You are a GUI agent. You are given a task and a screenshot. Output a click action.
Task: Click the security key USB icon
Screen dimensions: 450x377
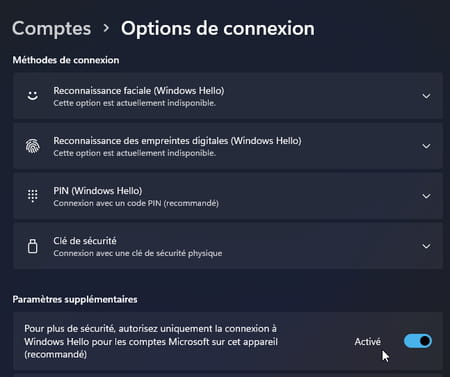pyautogui.click(x=33, y=246)
